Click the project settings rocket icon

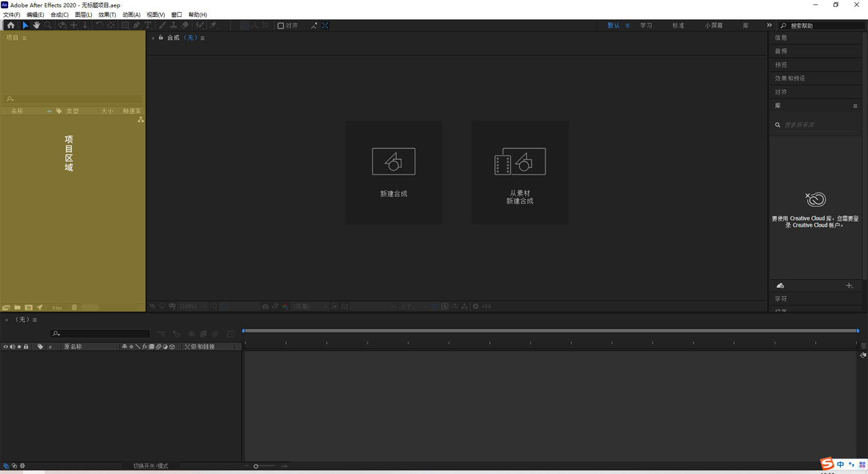tap(40, 307)
